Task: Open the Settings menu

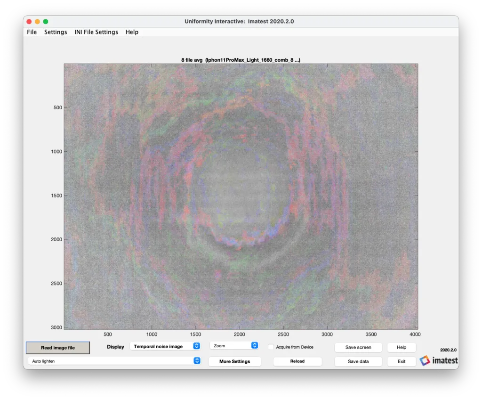Action: 56,32
